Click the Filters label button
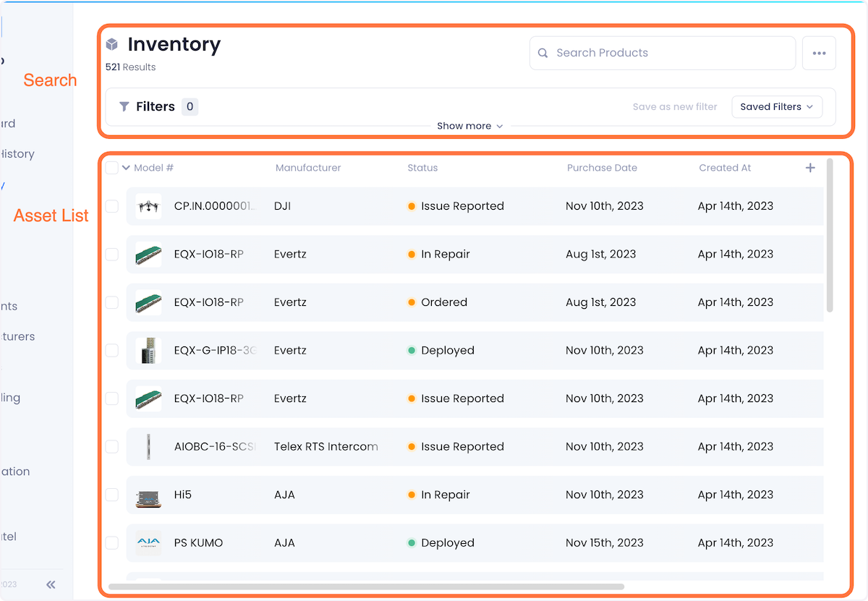 click(156, 106)
